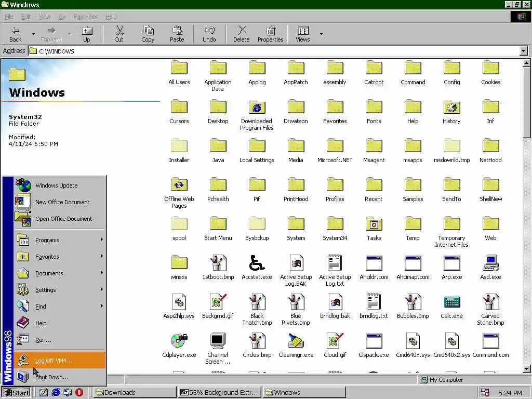Screen dimensions: 532x399
Task: Select the Accstat.exe accessibility icon
Action: (257, 268)
